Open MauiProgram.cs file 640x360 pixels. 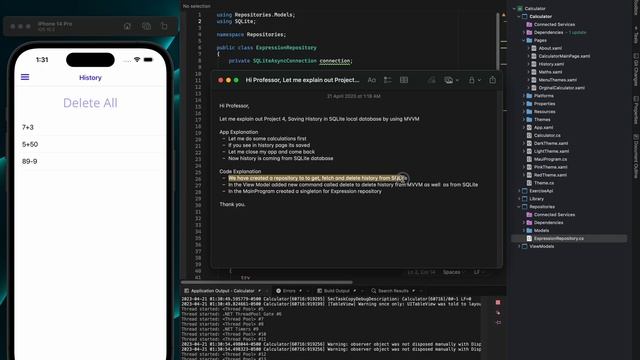tap(550, 159)
